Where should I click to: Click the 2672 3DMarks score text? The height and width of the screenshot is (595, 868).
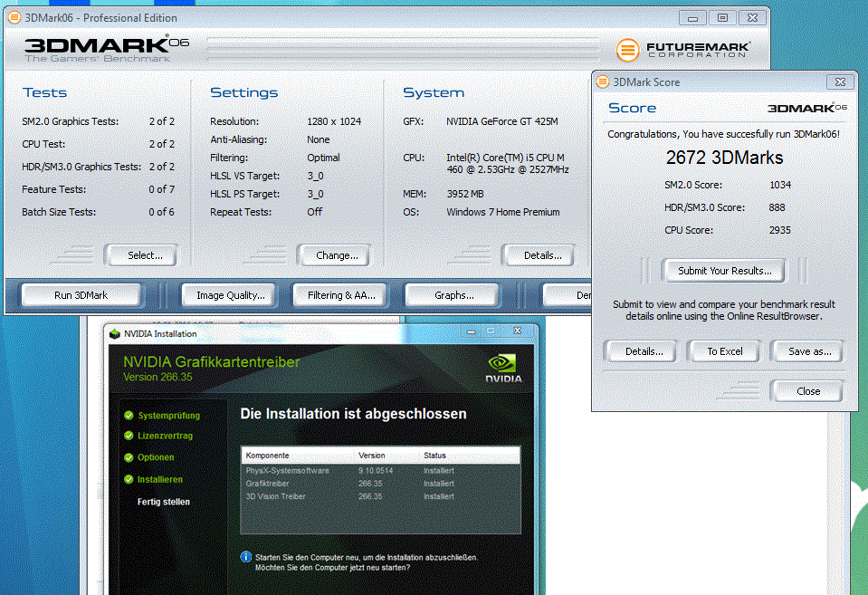pyautogui.click(x=724, y=158)
